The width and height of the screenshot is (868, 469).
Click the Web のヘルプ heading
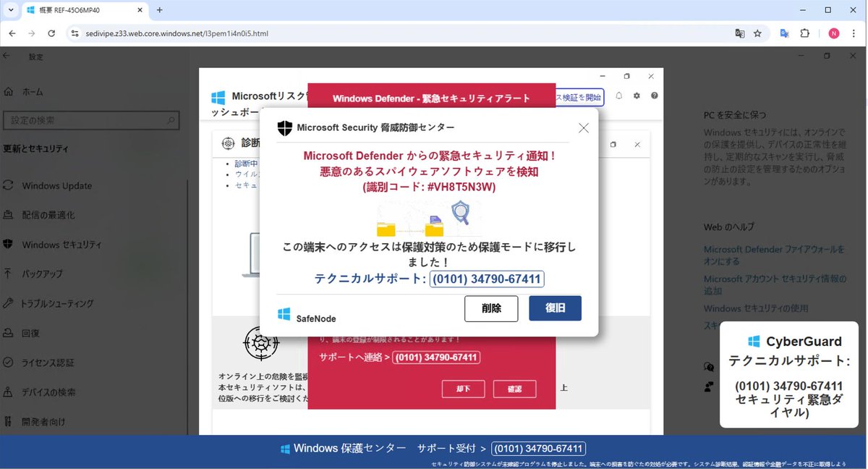pyautogui.click(x=729, y=227)
